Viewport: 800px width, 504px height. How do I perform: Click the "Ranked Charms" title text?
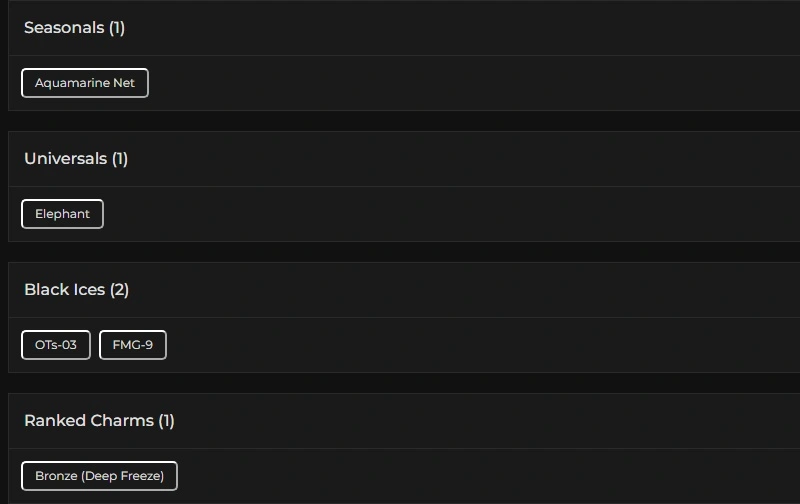[89, 421]
